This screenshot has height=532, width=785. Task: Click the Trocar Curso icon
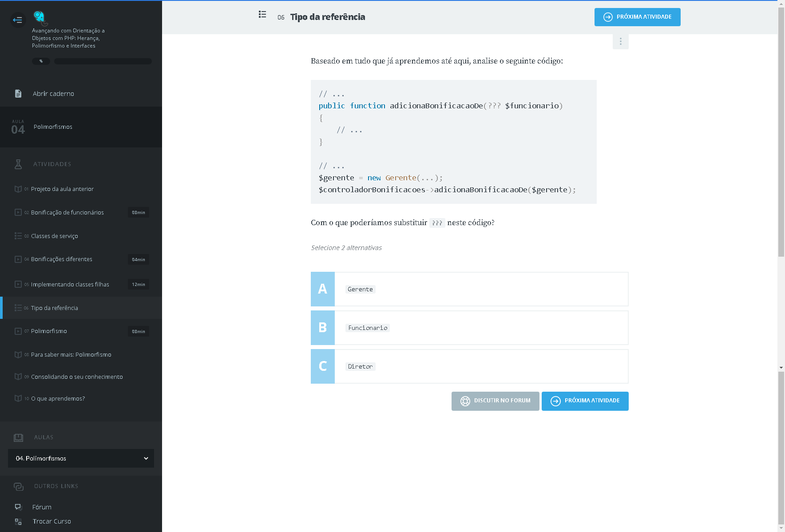[x=18, y=521]
